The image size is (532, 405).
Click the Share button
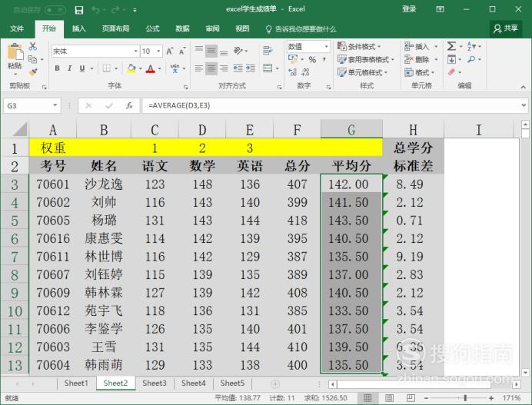pyautogui.click(x=506, y=28)
